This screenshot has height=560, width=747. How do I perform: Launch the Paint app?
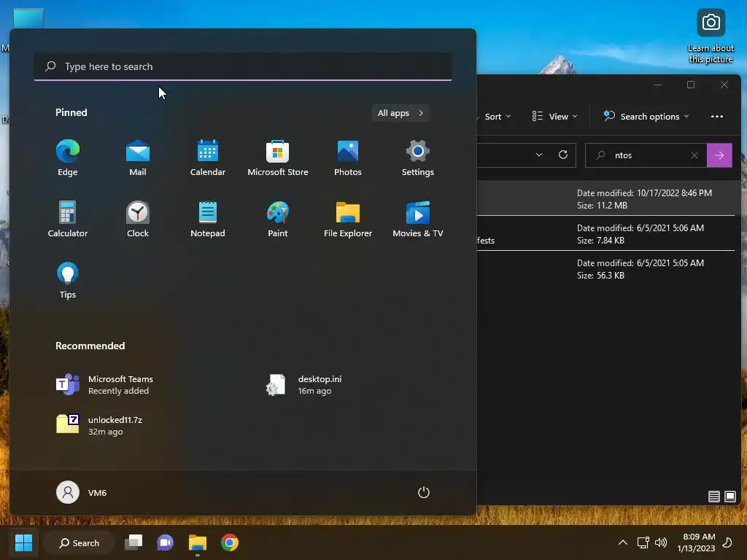tap(278, 219)
